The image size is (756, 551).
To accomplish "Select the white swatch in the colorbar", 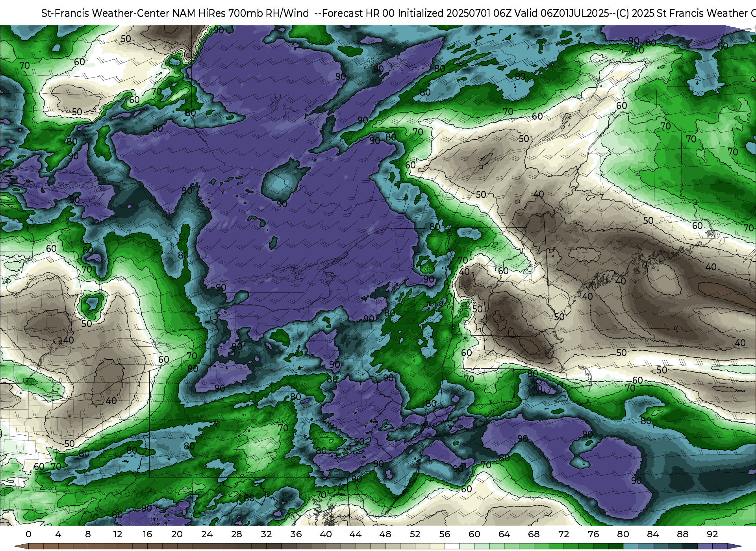I will [452, 546].
